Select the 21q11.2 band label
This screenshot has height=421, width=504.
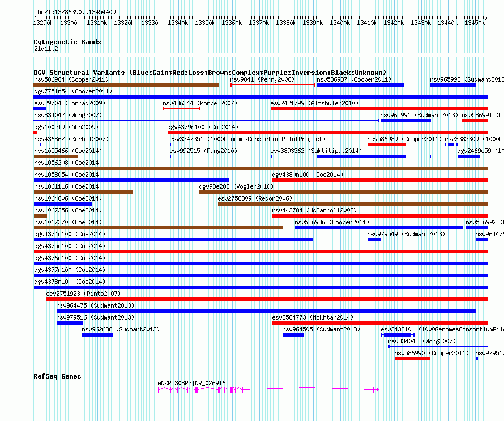click(46, 49)
